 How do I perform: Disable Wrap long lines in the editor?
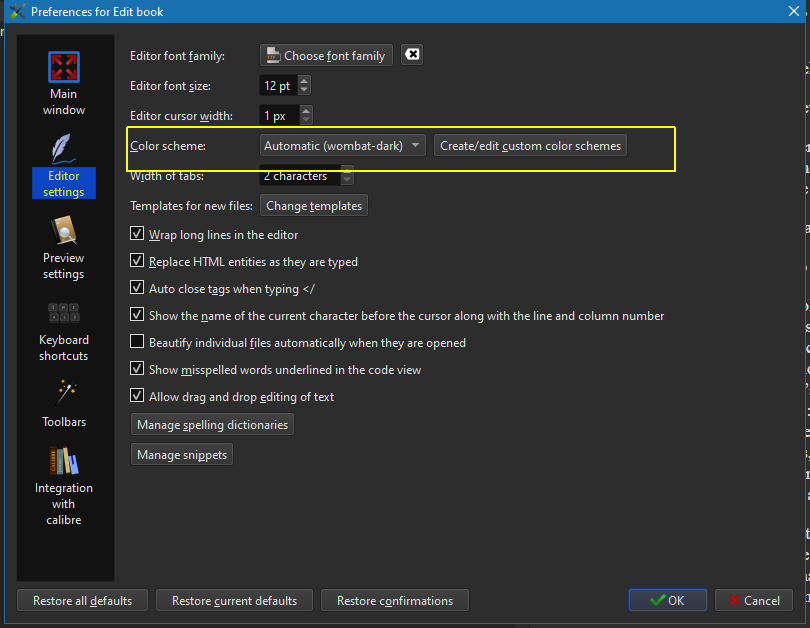[x=138, y=235]
